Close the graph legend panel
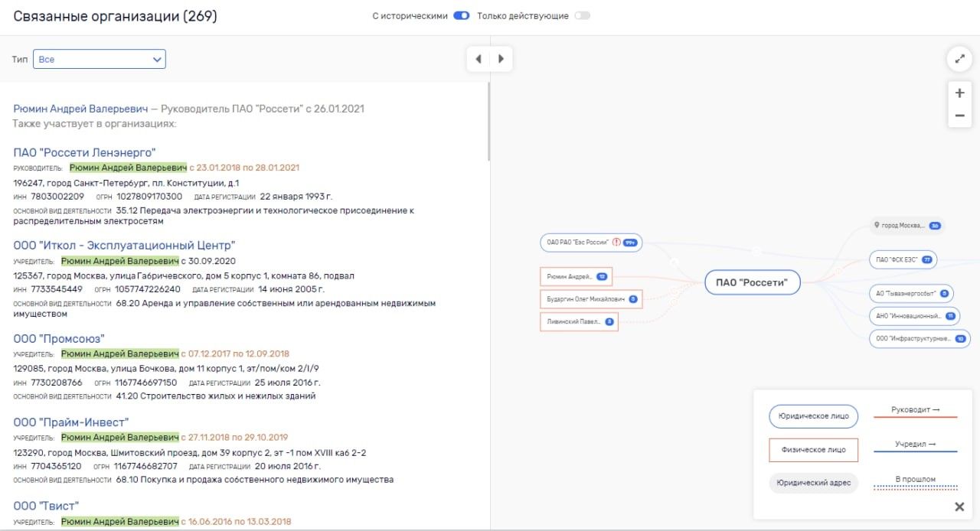Viewport: 980px width, 531px height. click(959, 507)
